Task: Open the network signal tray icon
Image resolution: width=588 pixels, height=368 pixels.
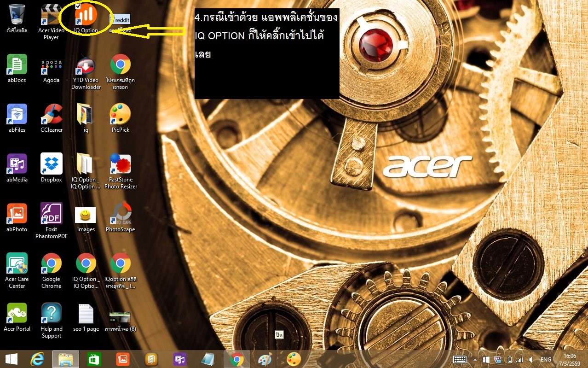Action: [519, 360]
